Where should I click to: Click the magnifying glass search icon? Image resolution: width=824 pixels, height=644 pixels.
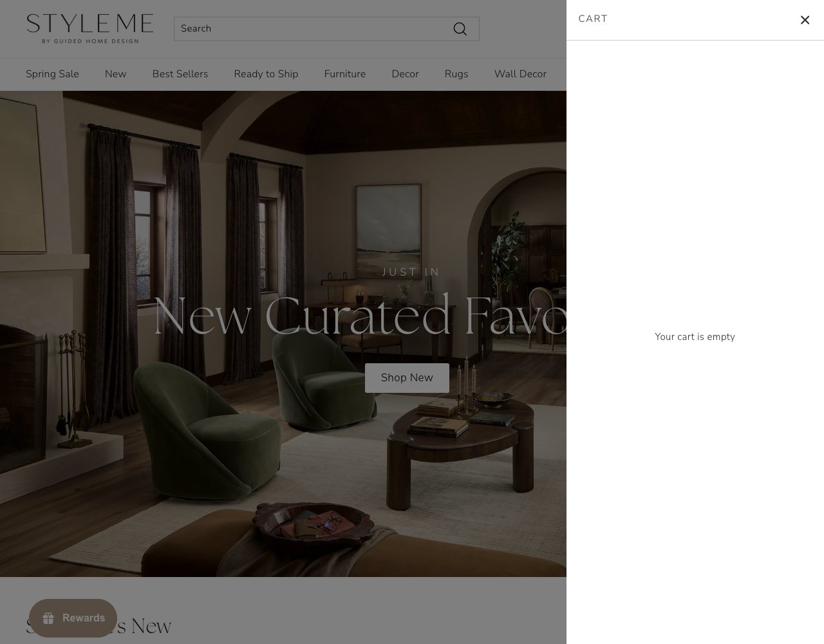point(460,29)
